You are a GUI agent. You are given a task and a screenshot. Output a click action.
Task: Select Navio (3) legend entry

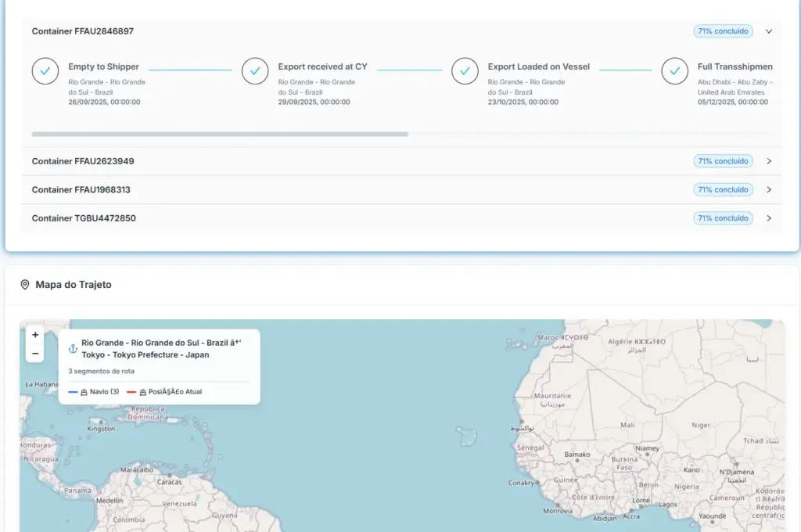pyautogui.click(x=94, y=392)
